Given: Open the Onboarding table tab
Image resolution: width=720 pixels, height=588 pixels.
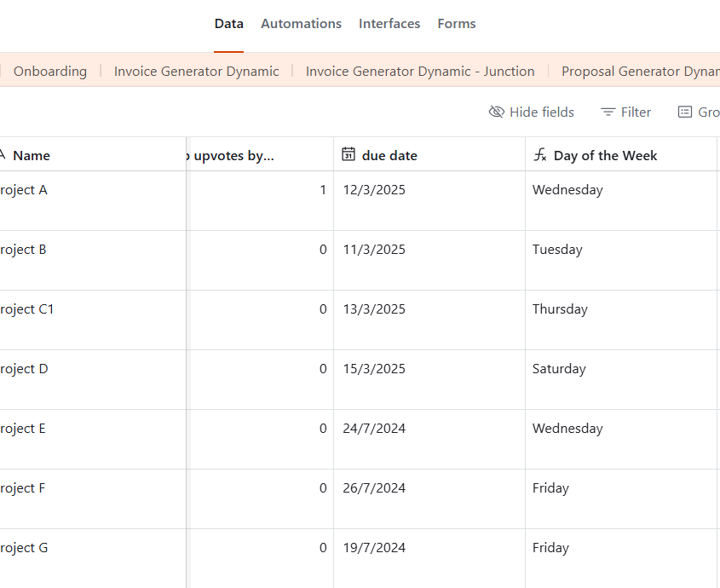Looking at the screenshot, I should (x=50, y=72).
